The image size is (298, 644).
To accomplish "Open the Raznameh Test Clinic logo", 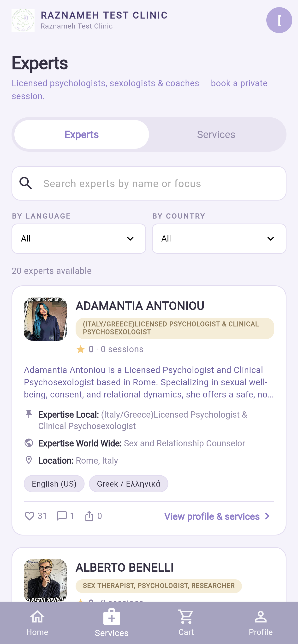I will pos(23,20).
